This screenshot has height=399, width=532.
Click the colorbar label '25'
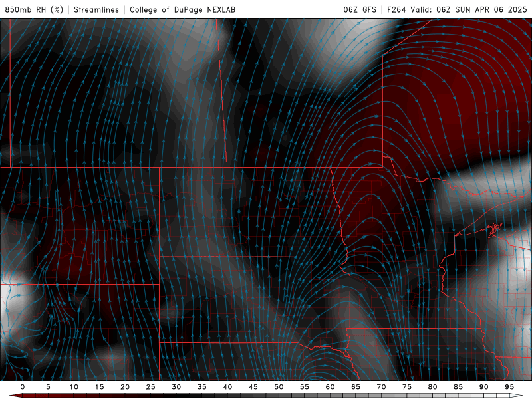[151, 387]
